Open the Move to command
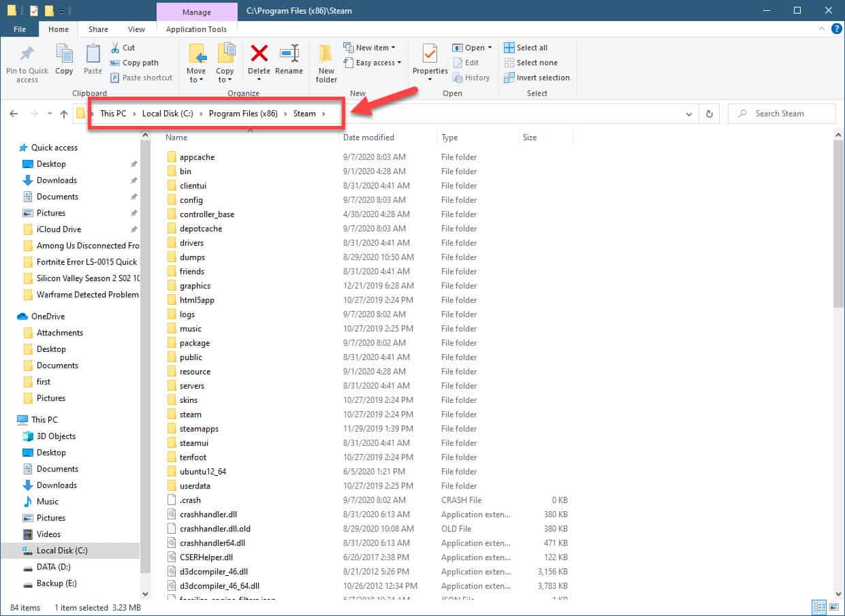 coord(196,63)
